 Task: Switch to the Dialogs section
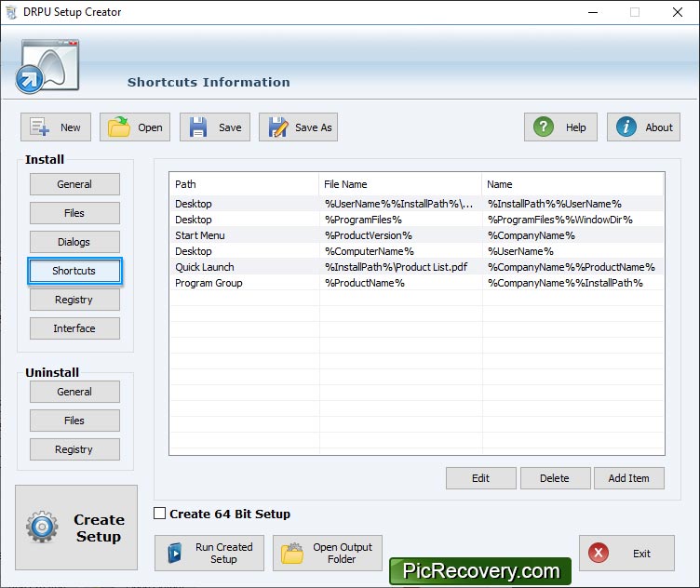(x=74, y=242)
